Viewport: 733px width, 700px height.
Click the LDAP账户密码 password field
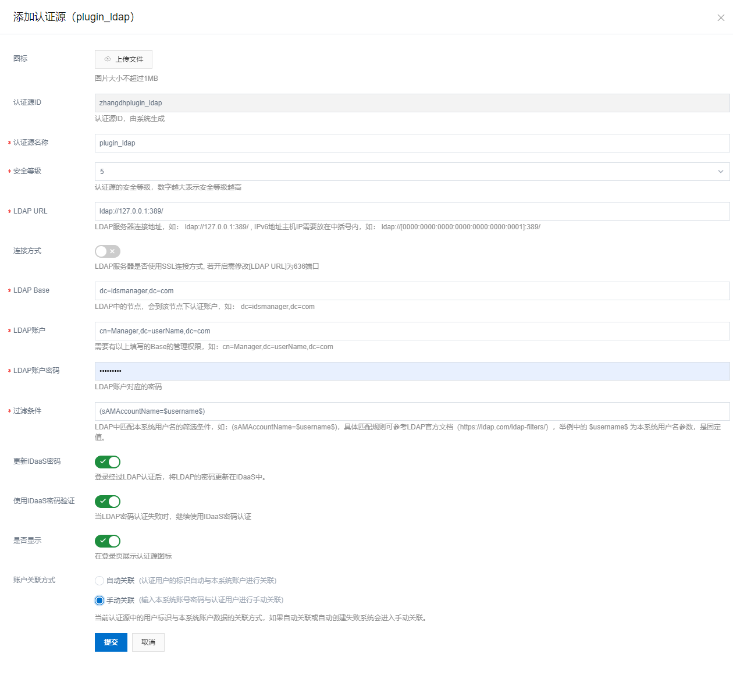pos(412,371)
